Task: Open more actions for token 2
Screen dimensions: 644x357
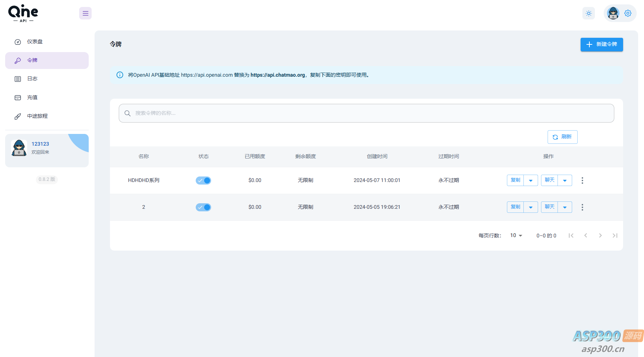Action: pyautogui.click(x=582, y=207)
